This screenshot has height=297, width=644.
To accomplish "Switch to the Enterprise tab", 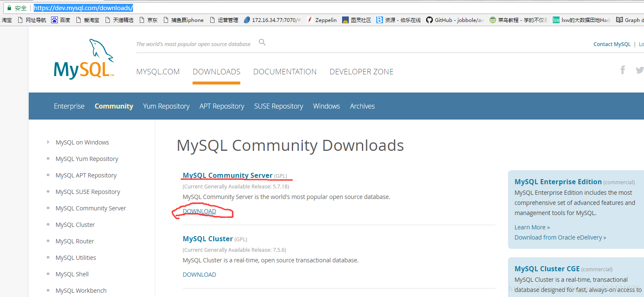I will (69, 106).
